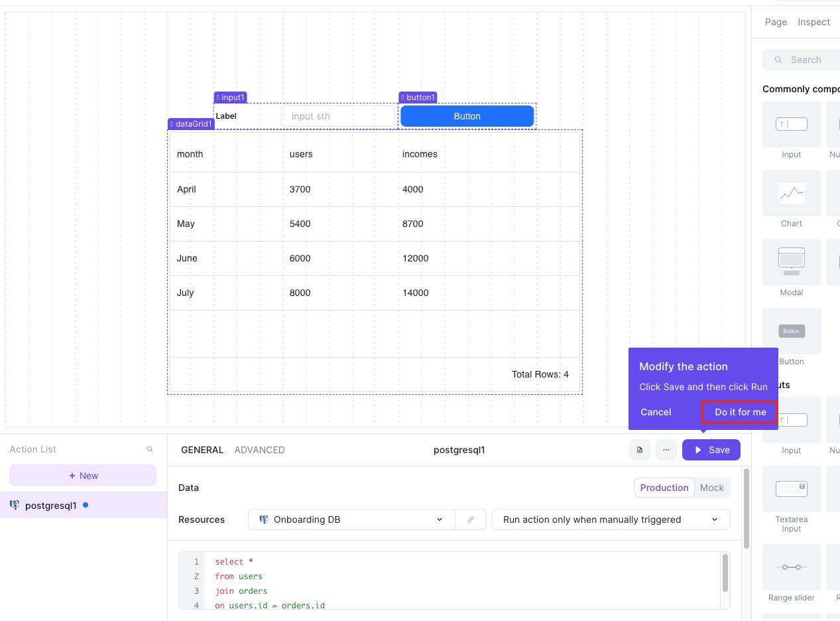Click the search icon in Action List
The image size is (840, 621).
click(150, 449)
